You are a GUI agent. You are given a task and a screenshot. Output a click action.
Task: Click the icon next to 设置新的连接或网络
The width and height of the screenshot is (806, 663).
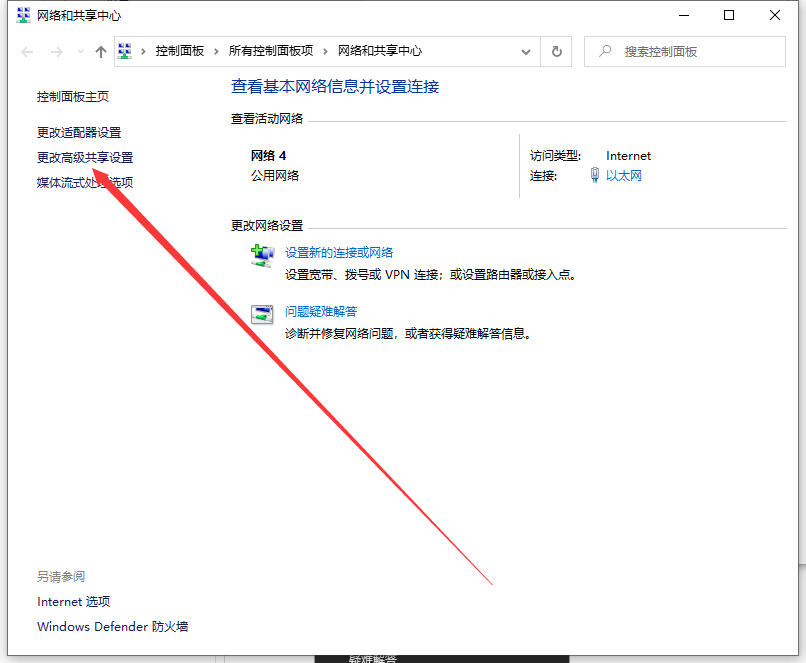262,256
